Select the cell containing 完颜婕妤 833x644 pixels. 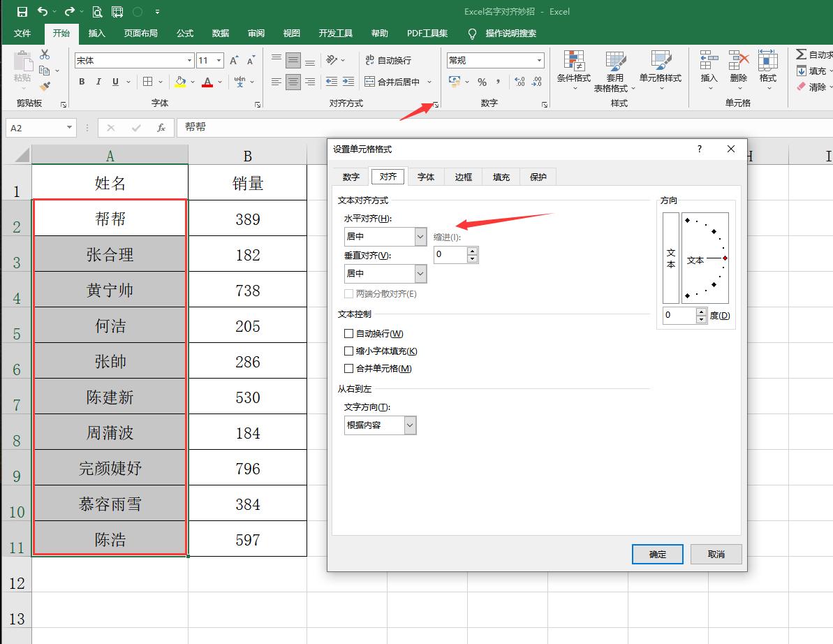click(110, 467)
